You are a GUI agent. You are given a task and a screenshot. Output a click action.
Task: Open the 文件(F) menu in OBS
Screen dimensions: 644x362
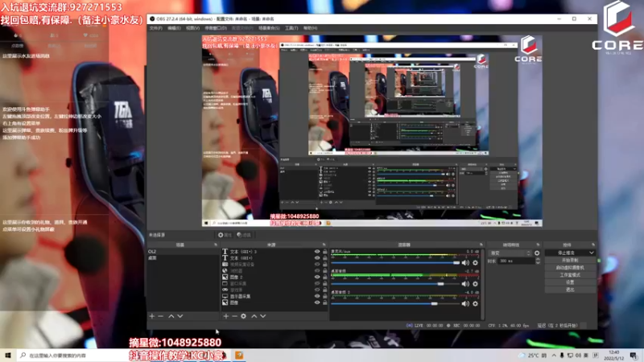pos(155,28)
